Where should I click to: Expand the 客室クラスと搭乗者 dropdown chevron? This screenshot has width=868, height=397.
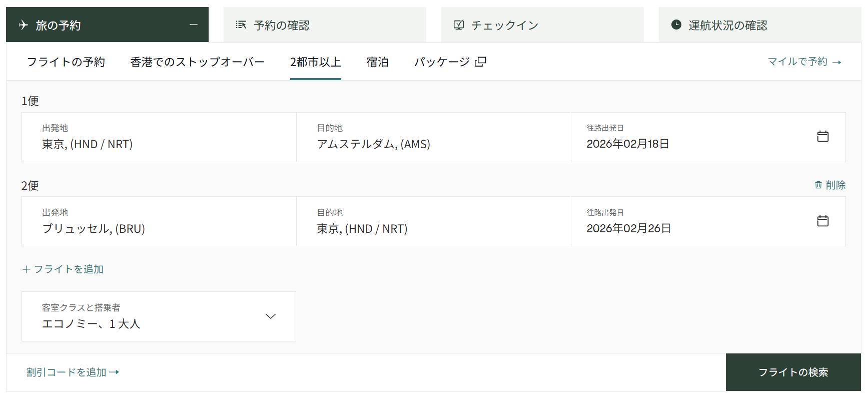[271, 316]
